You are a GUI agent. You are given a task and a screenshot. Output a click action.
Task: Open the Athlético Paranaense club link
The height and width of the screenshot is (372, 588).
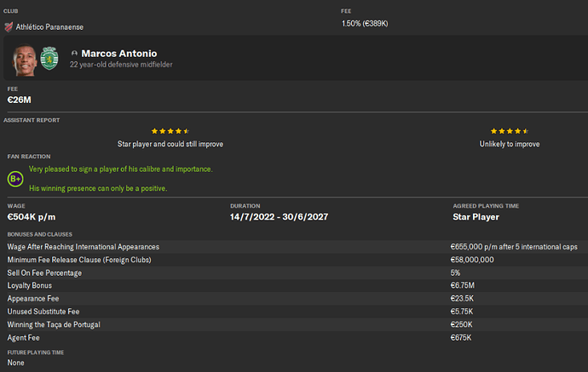[49, 27]
